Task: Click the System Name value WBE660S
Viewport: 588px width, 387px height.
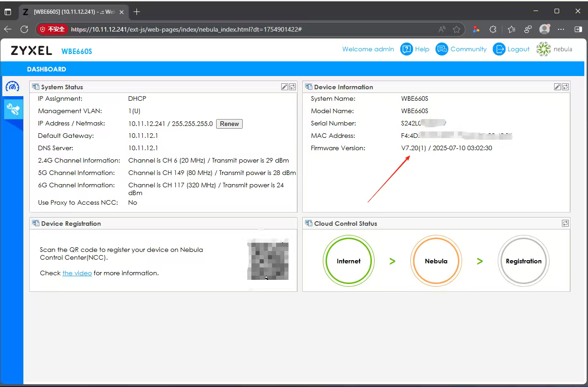Action: 415,98
